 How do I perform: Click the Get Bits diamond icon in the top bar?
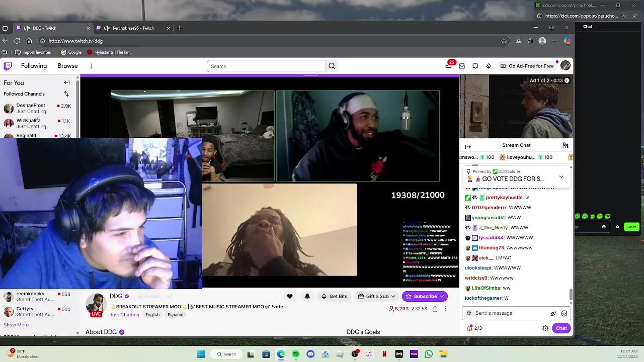pos(488,66)
